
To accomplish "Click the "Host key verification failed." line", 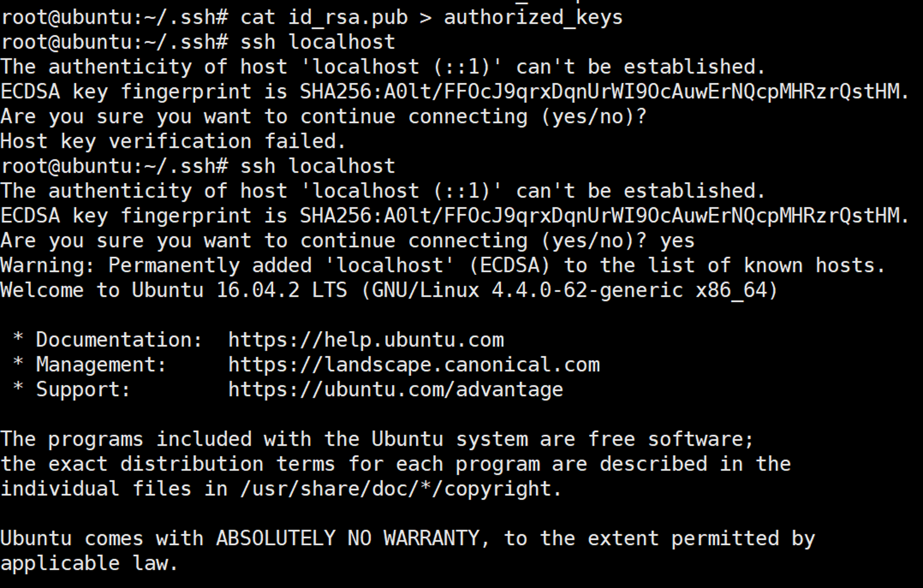I will tap(173, 142).
